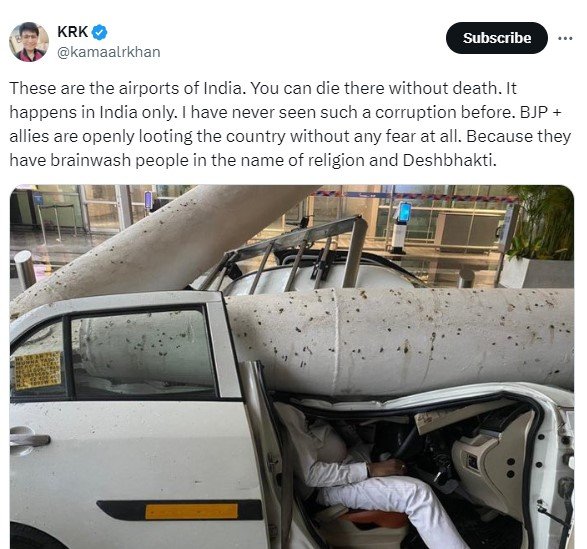This screenshot has height=549, width=587.
Task: Click the tweet text starting 'These are the airports'
Action: point(290,124)
